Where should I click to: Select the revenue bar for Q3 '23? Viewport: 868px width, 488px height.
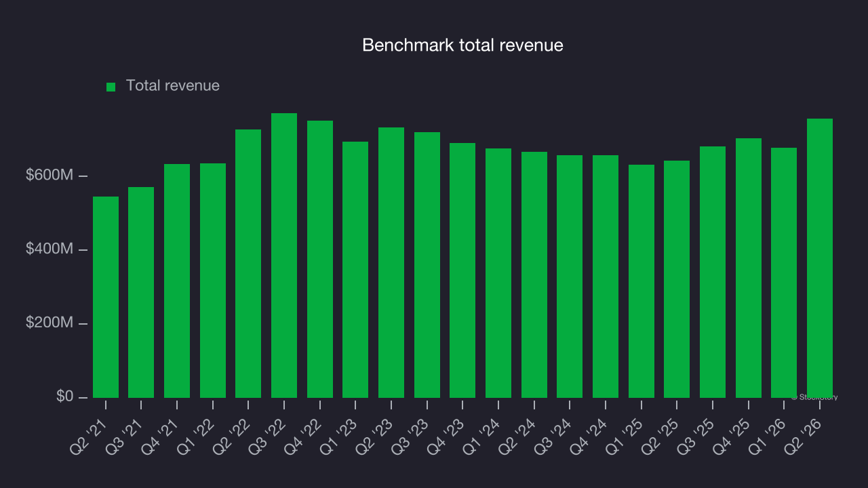pyautogui.click(x=427, y=265)
